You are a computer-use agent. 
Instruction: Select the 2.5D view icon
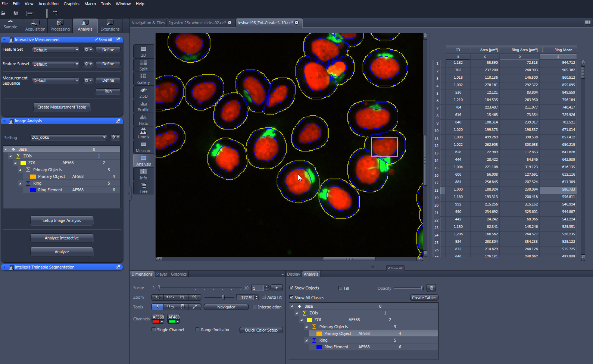tap(143, 92)
